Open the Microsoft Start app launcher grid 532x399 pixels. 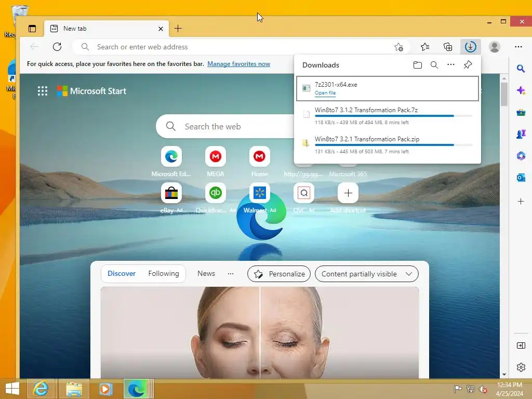pyautogui.click(x=43, y=91)
